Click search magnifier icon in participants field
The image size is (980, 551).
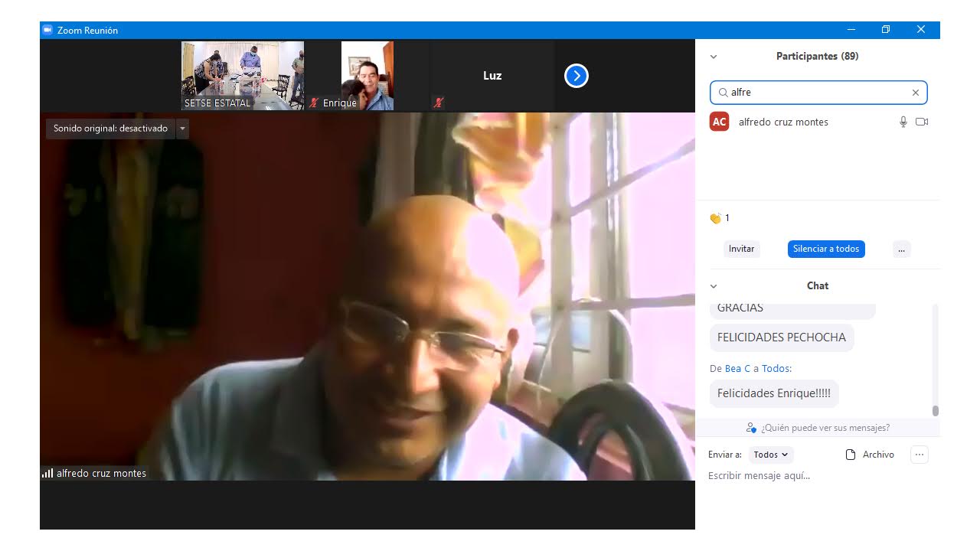tap(723, 93)
